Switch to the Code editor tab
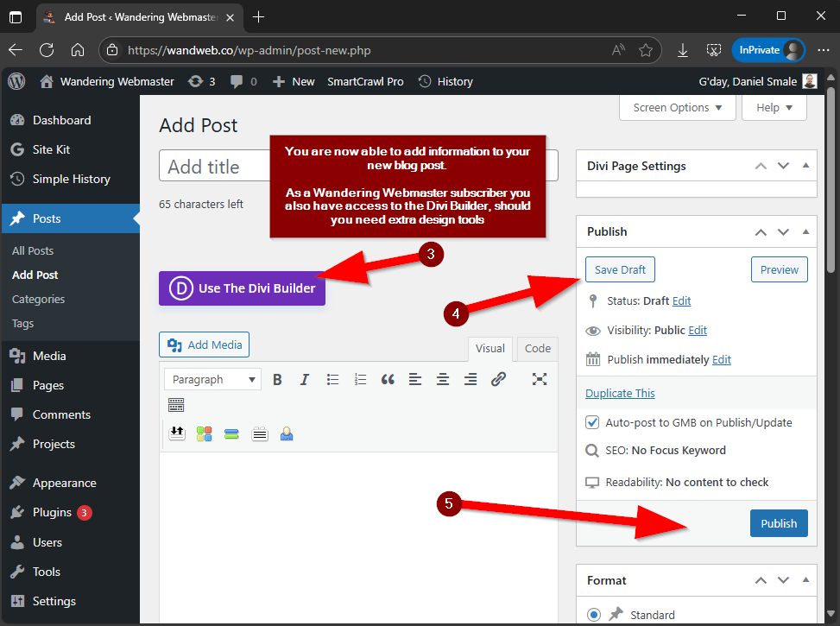Viewport: 840px width, 626px height. [537, 349]
